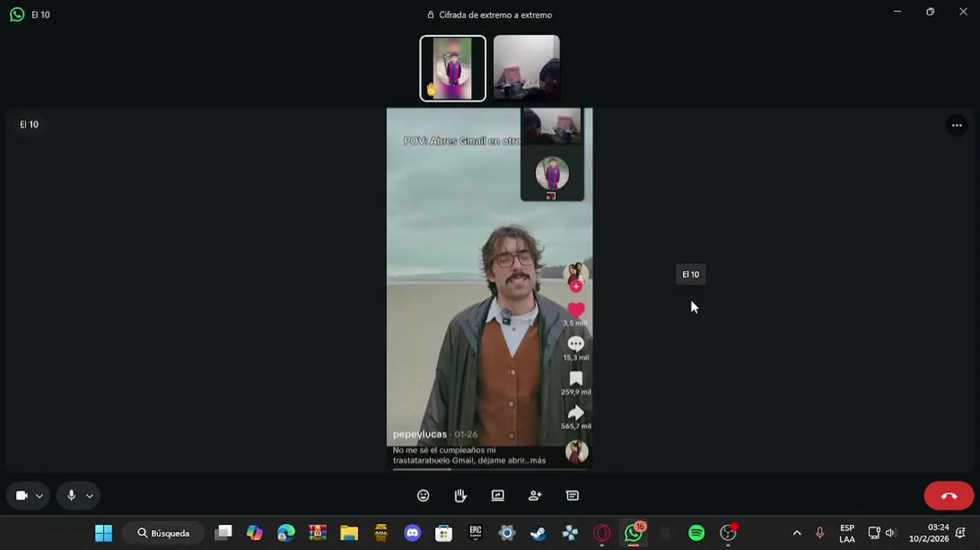The height and width of the screenshot is (550, 980).
Task: Bookmark the shared TikTok video
Action: (x=575, y=379)
